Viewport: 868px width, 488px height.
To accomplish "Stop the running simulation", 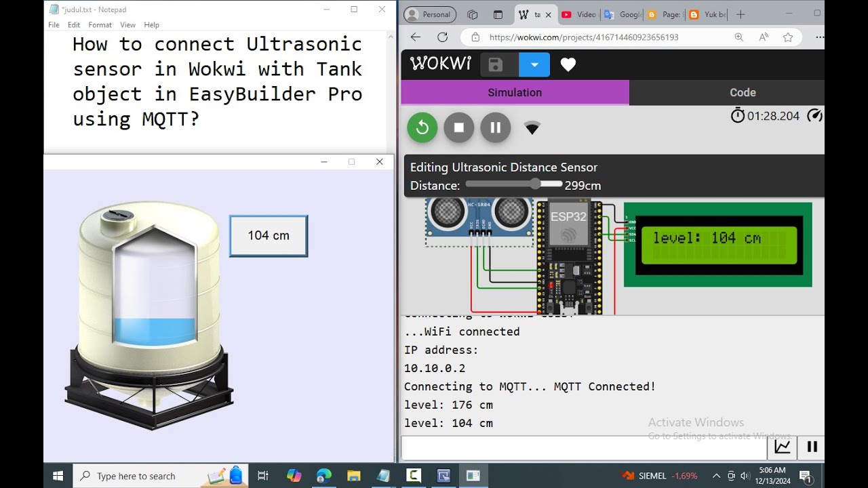I will click(458, 127).
